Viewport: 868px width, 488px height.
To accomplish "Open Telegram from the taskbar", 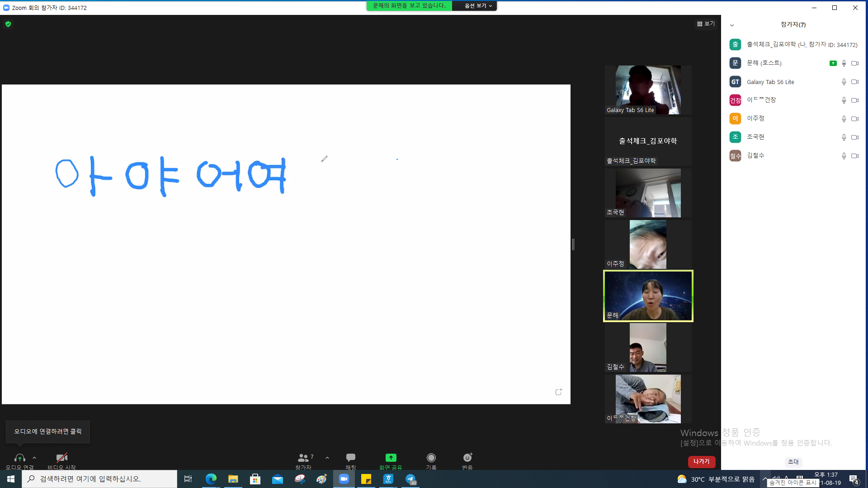I will 410,479.
